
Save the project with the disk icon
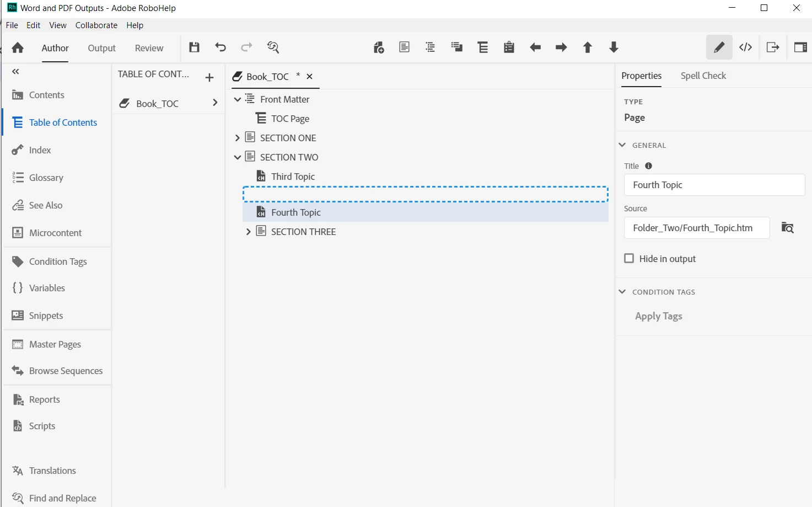point(194,47)
